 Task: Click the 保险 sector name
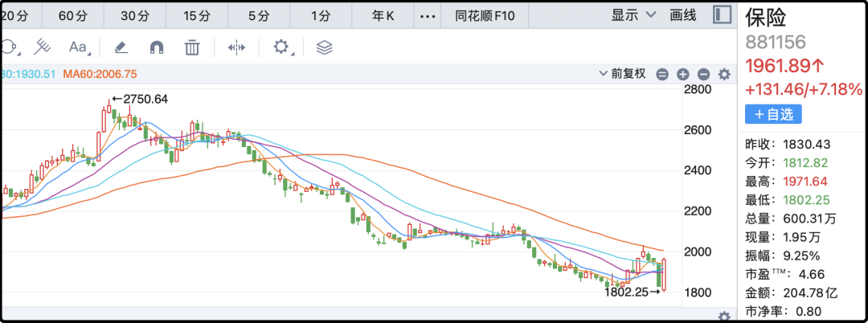click(766, 17)
